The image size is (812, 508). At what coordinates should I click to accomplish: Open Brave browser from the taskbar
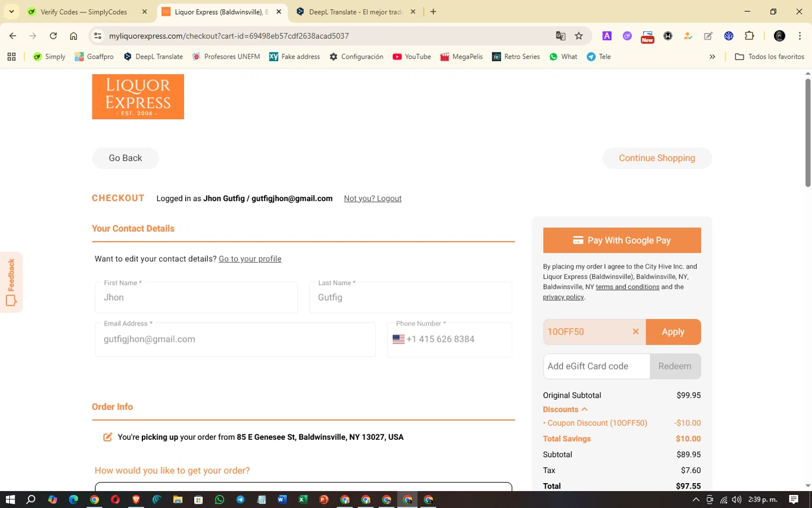click(136, 499)
